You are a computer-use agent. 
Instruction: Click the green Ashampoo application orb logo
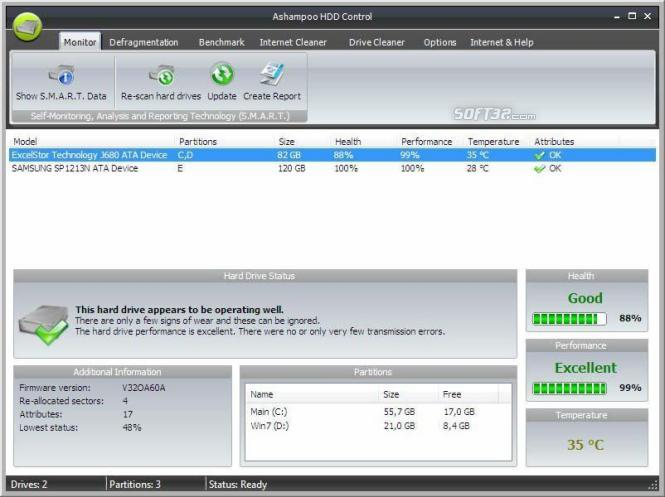pos(27,26)
